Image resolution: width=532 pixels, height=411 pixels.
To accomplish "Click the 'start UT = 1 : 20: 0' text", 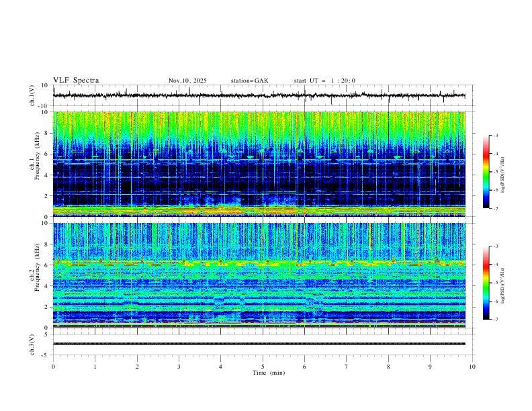I will coord(324,81).
